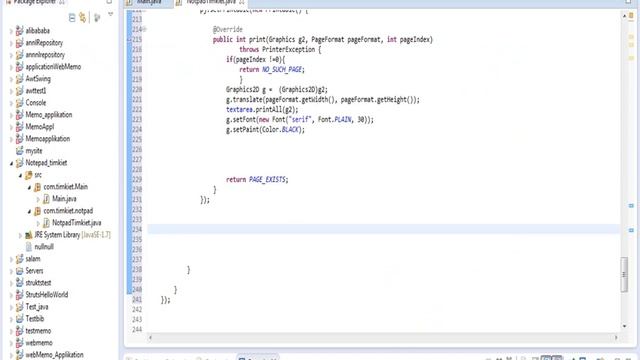The height and width of the screenshot is (360, 640).
Task: Click the com.timkiet.Main package icon
Action: click(x=37, y=187)
